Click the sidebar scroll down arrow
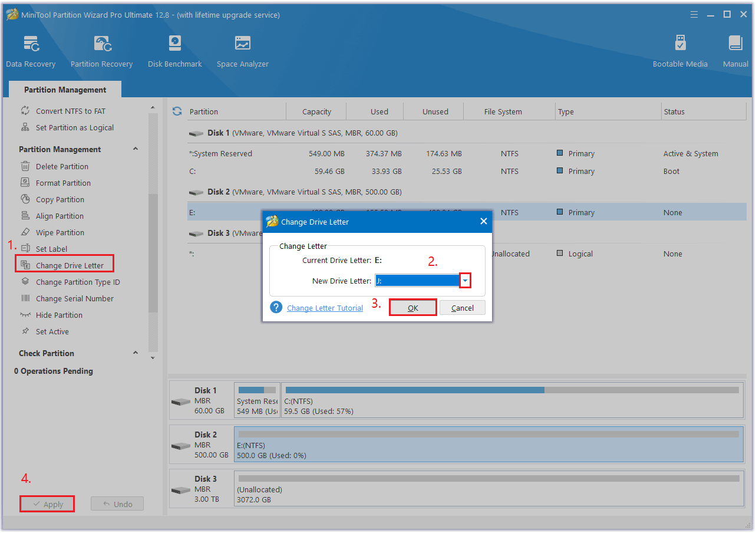 [x=153, y=357]
